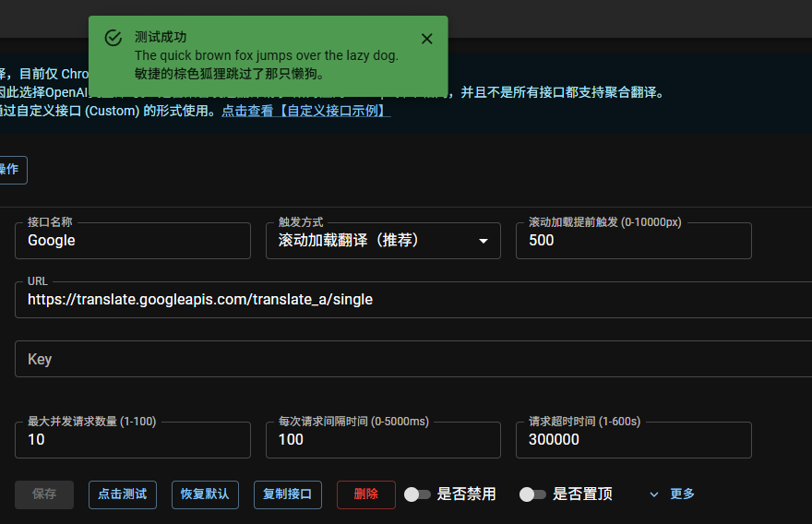Open the 触发方式 dropdown
The width and height of the screenshot is (812, 524).
tap(383, 241)
